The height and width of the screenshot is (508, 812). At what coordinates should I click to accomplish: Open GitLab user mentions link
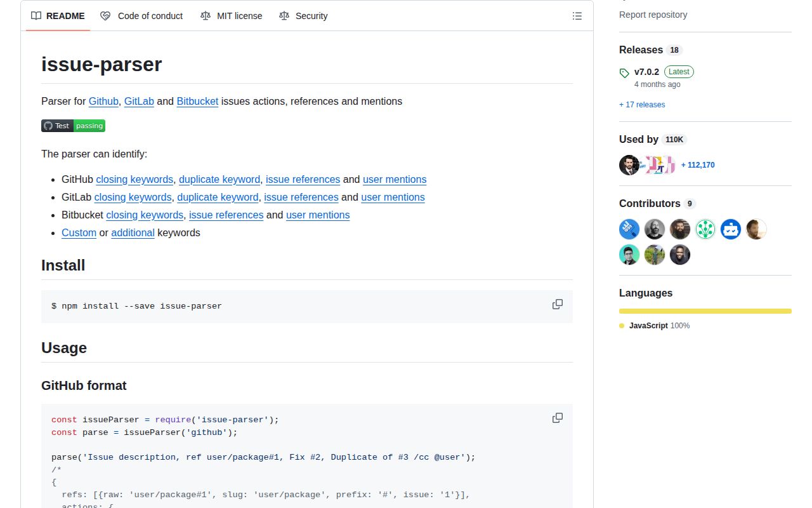pos(393,197)
